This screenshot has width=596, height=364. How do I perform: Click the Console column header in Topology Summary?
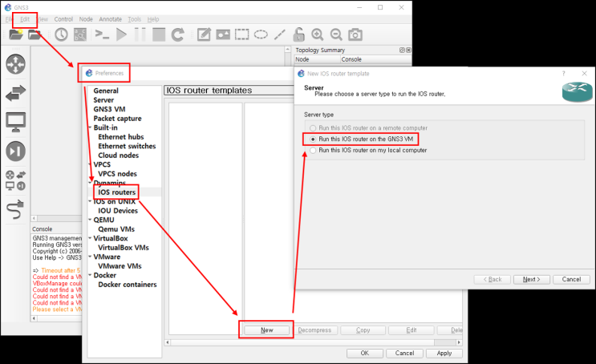pyautogui.click(x=375, y=59)
